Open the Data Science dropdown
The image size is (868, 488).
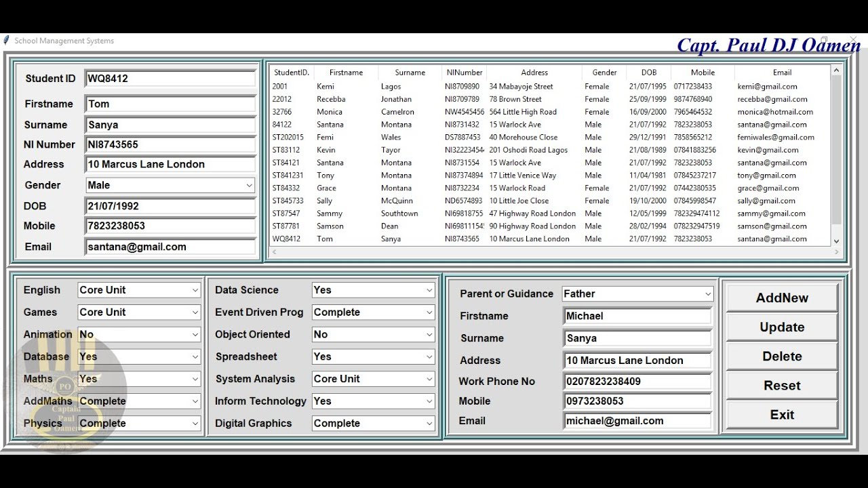click(374, 290)
